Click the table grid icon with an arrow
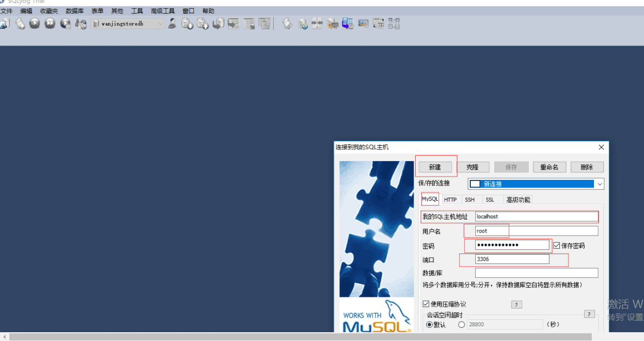Image resolution: width=644 pixels, height=341 pixels. click(234, 24)
